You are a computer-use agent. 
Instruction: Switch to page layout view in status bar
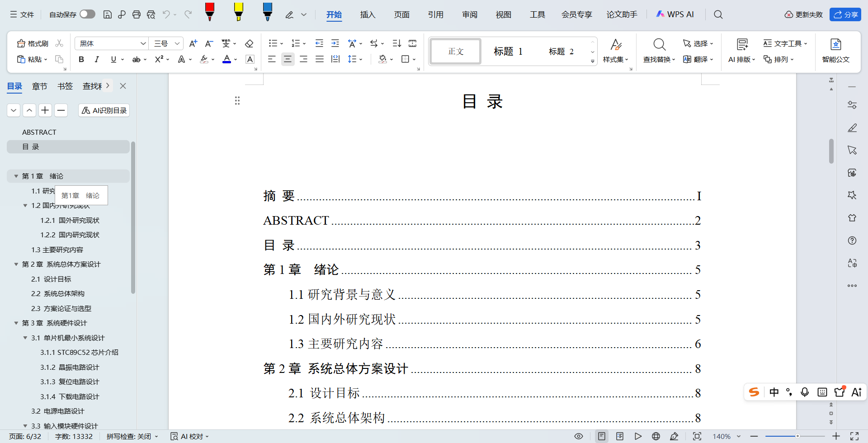[602, 436]
